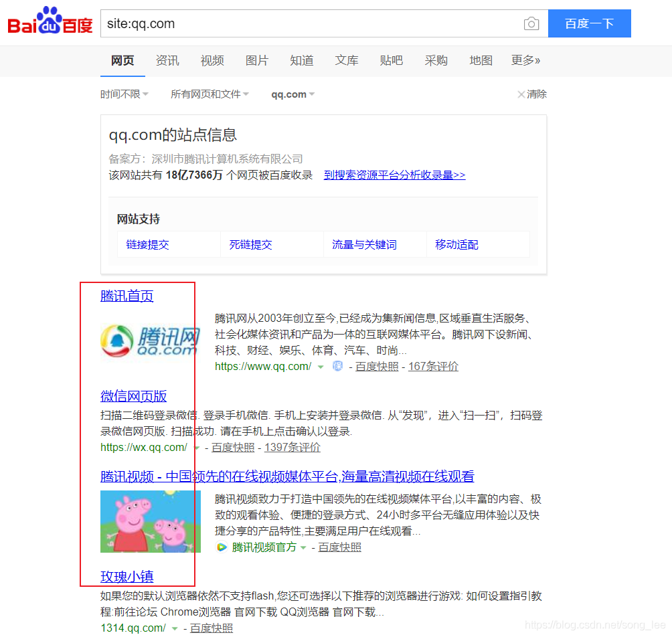
Task: Switch to the 视频 tab
Action: [x=212, y=60]
